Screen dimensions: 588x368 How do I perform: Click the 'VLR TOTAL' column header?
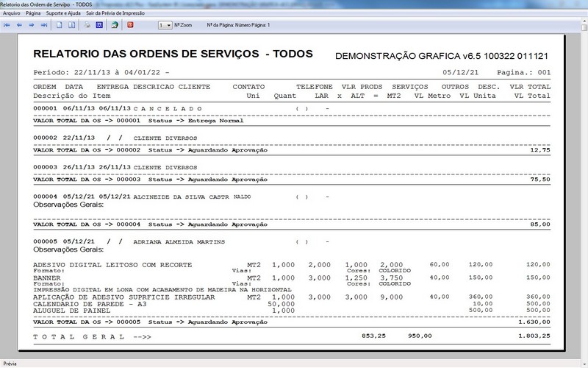(x=530, y=87)
